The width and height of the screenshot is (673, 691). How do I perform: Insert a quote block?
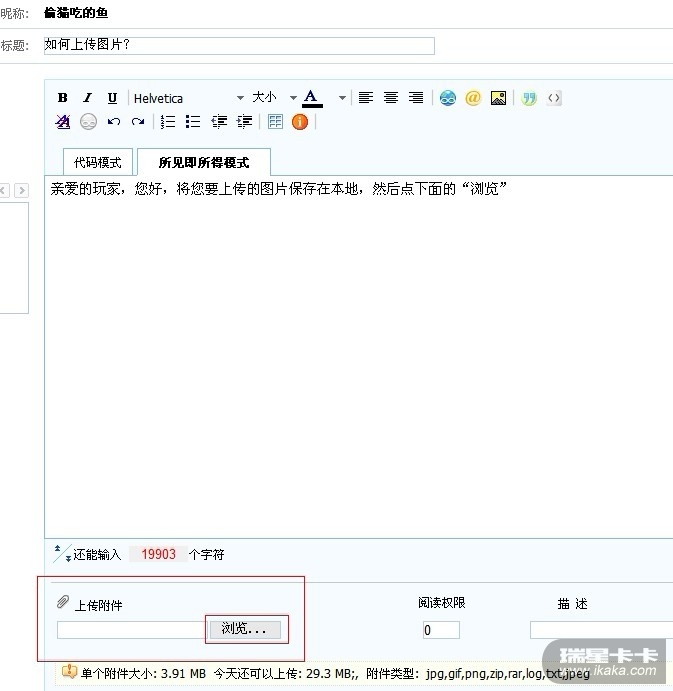pyautogui.click(x=529, y=98)
